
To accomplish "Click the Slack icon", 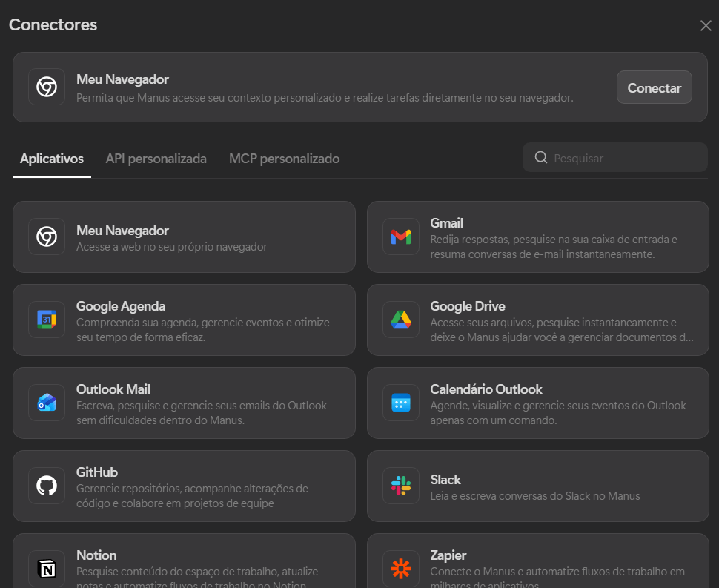I will [x=401, y=486].
